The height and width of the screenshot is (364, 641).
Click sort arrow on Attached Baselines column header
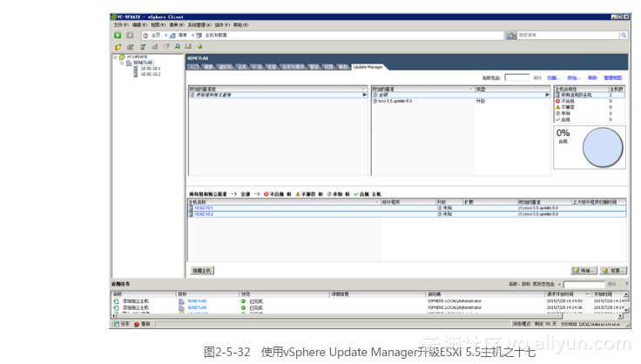tap(471, 89)
